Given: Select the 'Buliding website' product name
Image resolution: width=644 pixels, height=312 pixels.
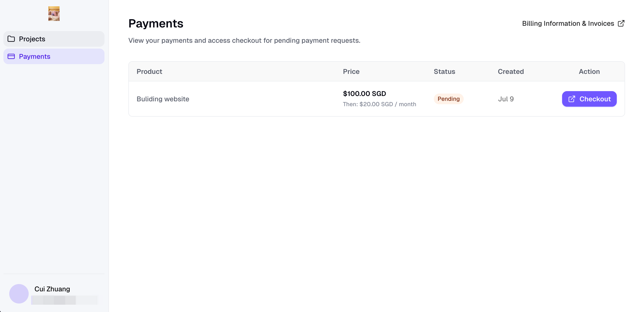Looking at the screenshot, I should click(x=163, y=99).
